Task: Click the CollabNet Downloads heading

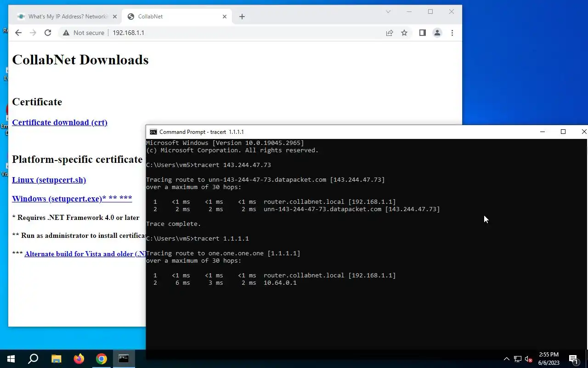Action: point(80,60)
